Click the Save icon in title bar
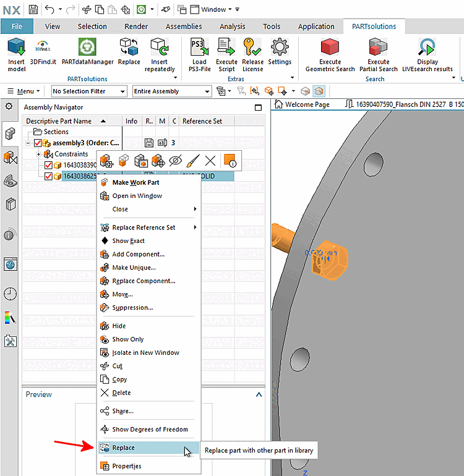This screenshot has width=464, height=476. click(x=33, y=9)
